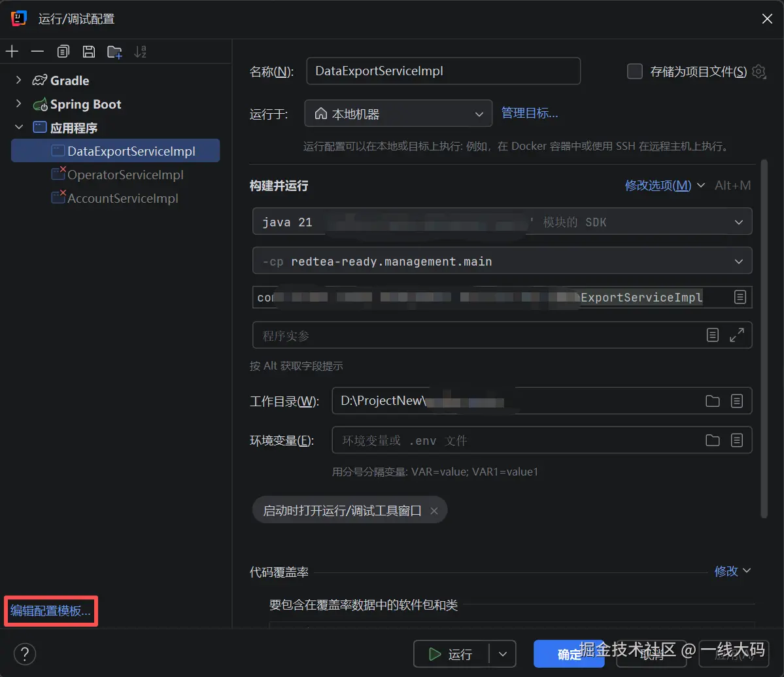Click the vertical scrollbar of the settings panel

[764, 339]
